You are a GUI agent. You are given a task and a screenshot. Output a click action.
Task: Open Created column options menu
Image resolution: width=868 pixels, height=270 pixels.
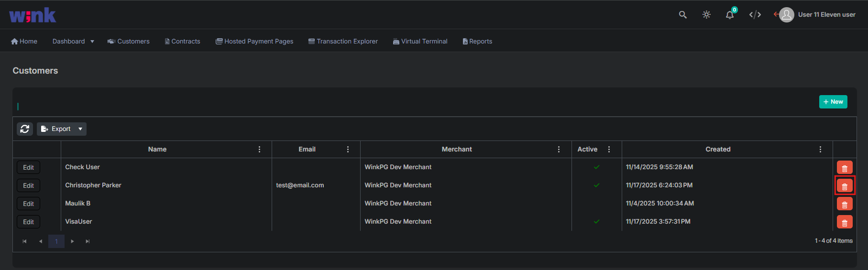(821, 150)
